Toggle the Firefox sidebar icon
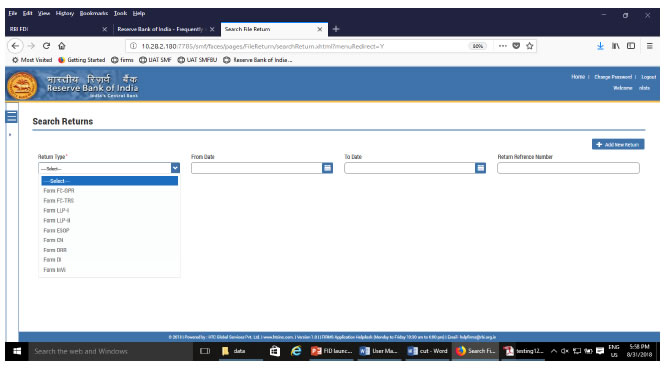The width and height of the screenshot is (666, 368). tap(631, 46)
